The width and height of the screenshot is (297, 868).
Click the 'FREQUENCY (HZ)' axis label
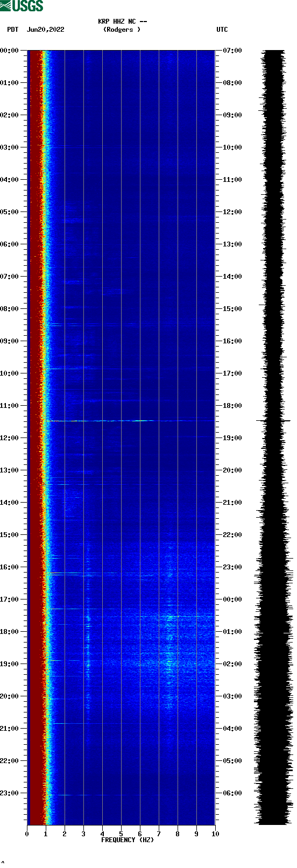[x=128, y=840]
